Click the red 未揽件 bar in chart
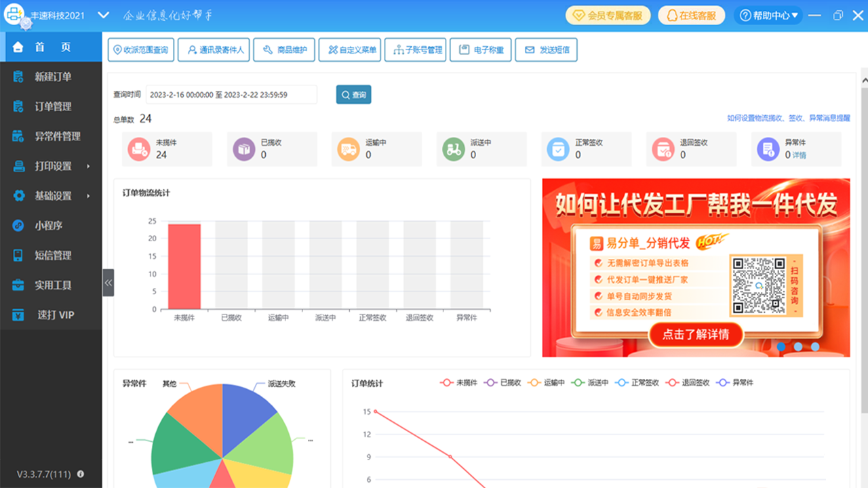The image size is (868, 488). pyautogui.click(x=184, y=266)
